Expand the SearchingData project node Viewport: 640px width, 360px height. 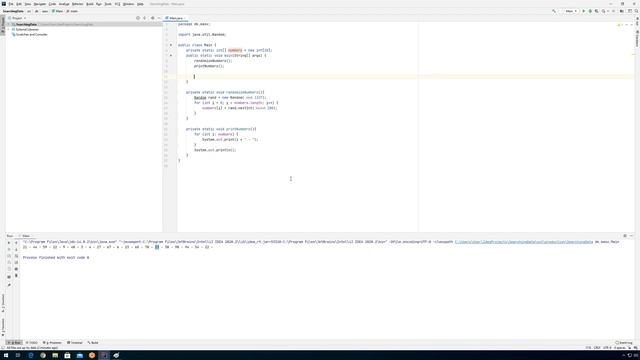pyautogui.click(x=9, y=24)
